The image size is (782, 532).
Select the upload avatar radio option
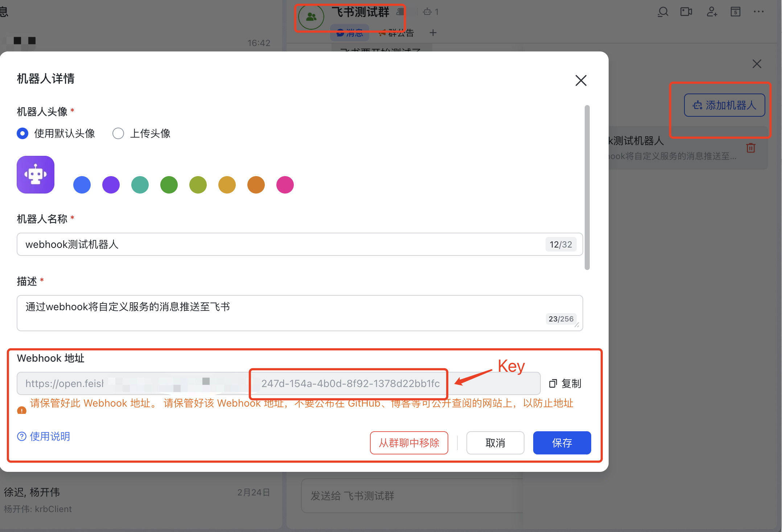118,133
